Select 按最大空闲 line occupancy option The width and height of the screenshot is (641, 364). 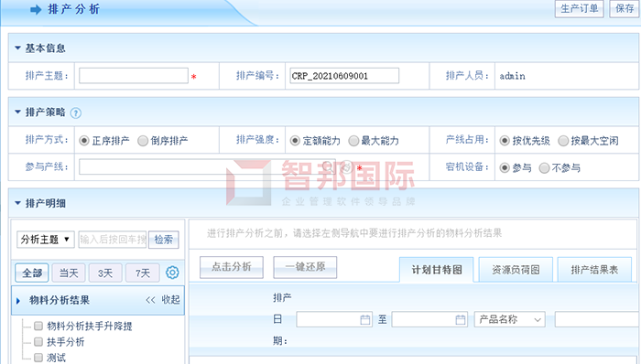coord(563,141)
